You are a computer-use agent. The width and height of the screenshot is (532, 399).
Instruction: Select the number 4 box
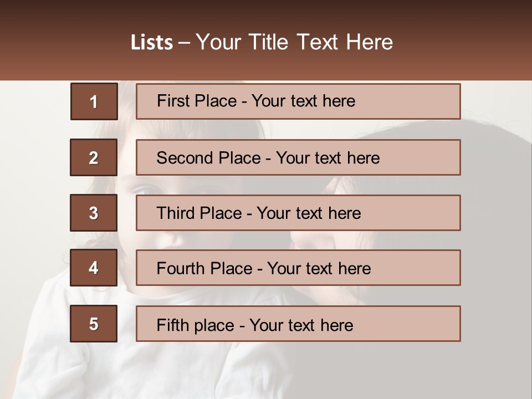(x=94, y=268)
